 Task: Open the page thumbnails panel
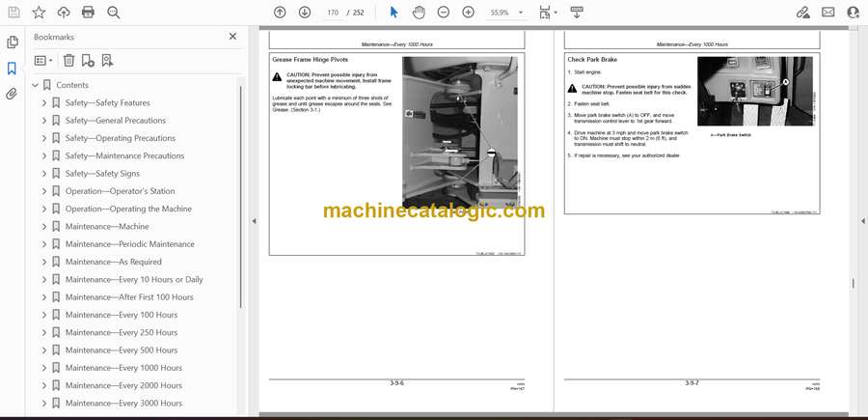point(12,42)
